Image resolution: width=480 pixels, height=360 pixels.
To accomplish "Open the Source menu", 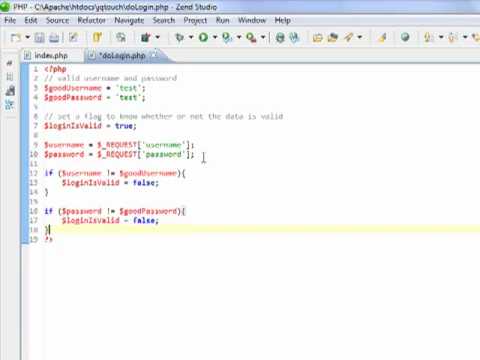I will point(57,20).
